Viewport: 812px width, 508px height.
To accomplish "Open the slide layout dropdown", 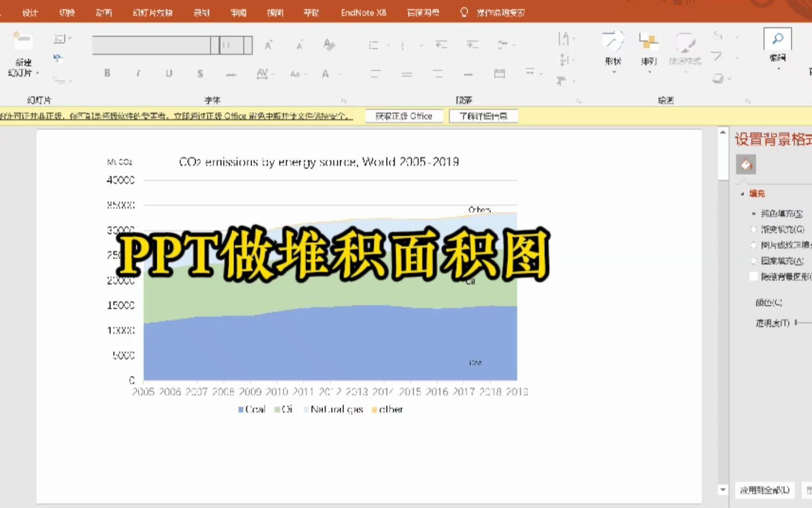I will pos(62,39).
